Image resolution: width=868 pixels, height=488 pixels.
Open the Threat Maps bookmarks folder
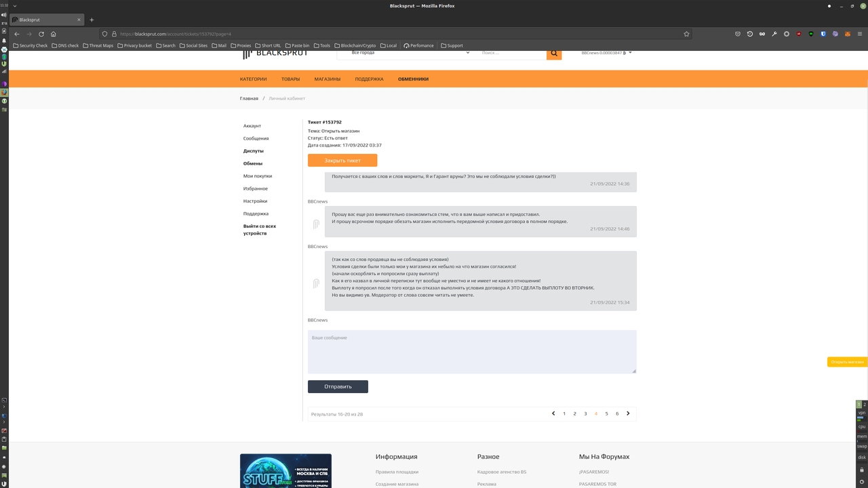tap(98, 45)
